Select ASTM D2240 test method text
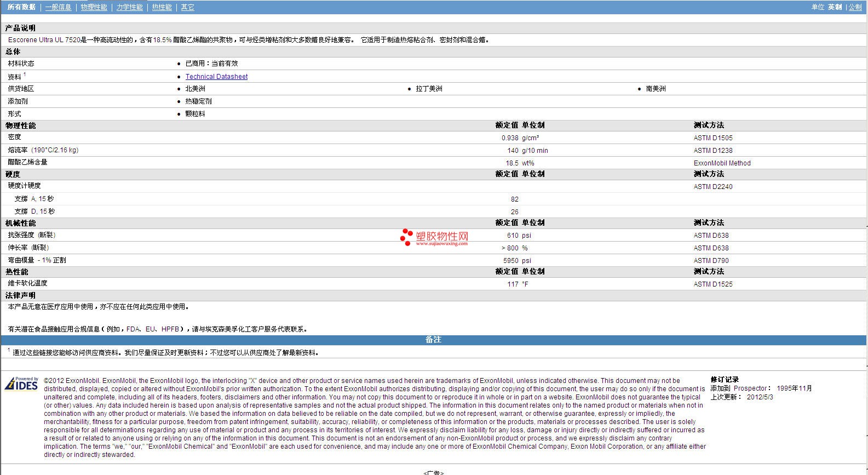The width and height of the screenshot is (868, 475). point(713,187)
